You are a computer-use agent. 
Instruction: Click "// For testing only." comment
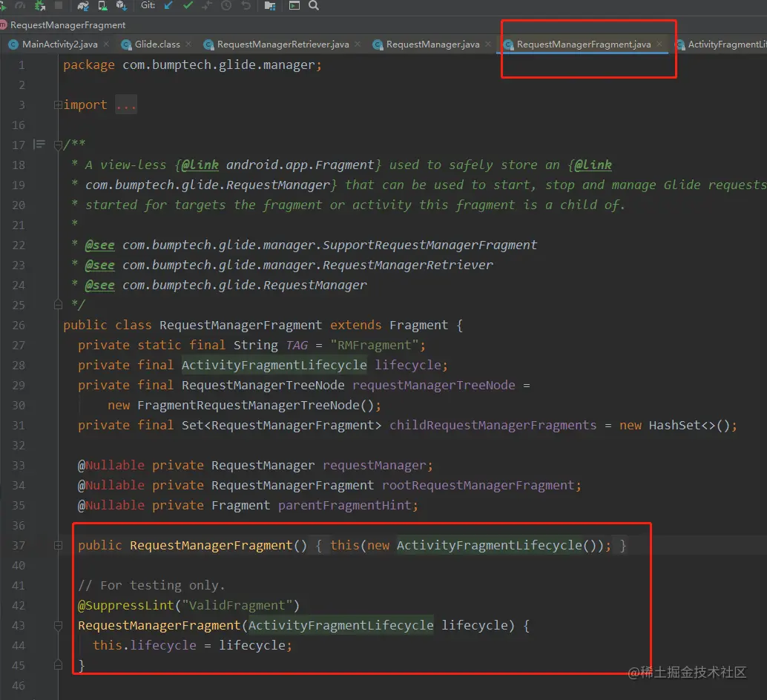[x=151, y=586]
